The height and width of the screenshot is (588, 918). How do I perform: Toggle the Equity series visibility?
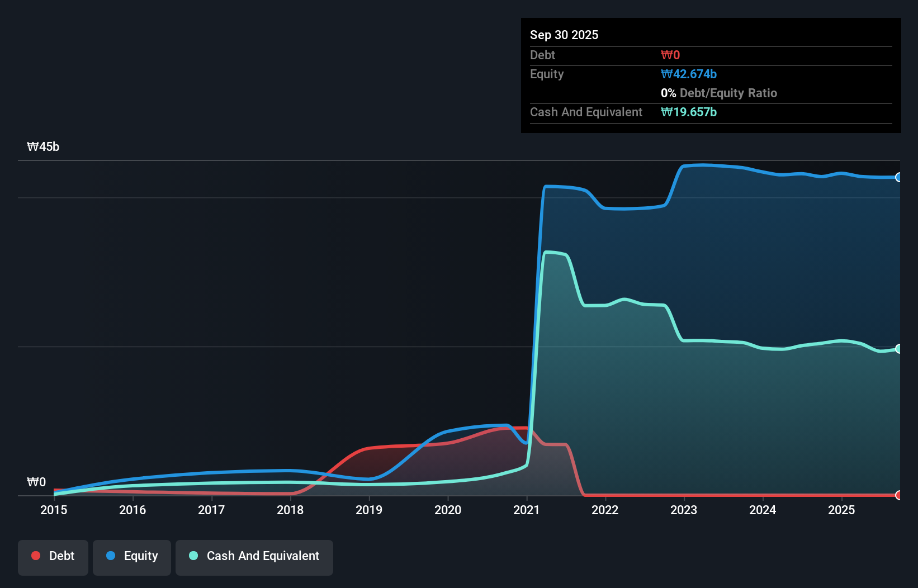[x=132, y=556]
